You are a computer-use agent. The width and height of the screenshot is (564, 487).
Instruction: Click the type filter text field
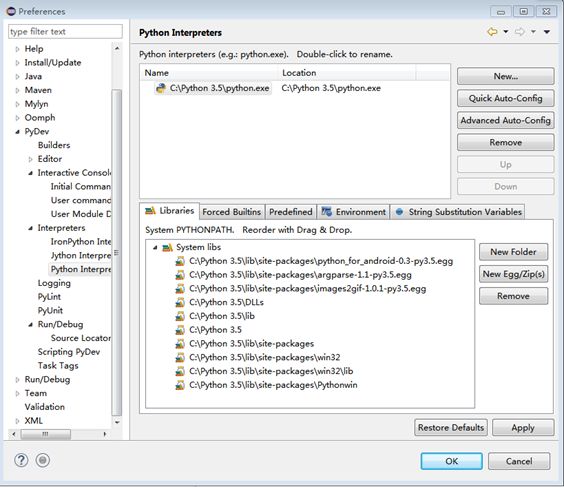click(x=65, y=32)
